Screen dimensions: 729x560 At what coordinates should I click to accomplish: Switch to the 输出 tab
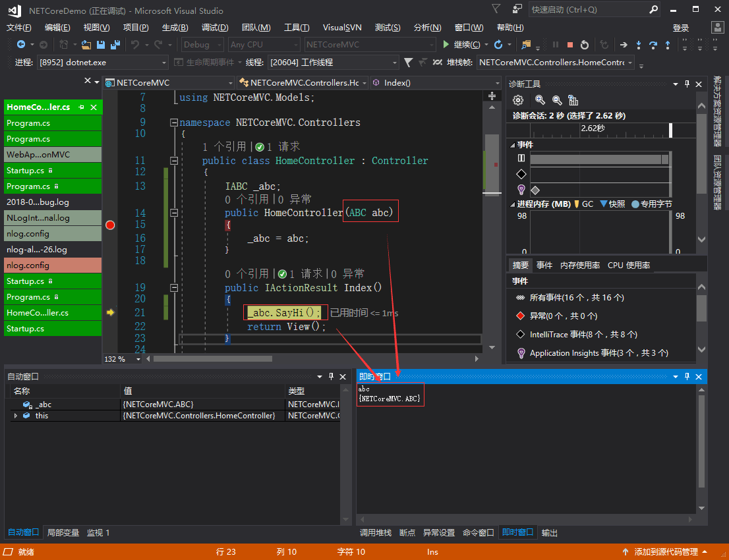tap(550, 532)
